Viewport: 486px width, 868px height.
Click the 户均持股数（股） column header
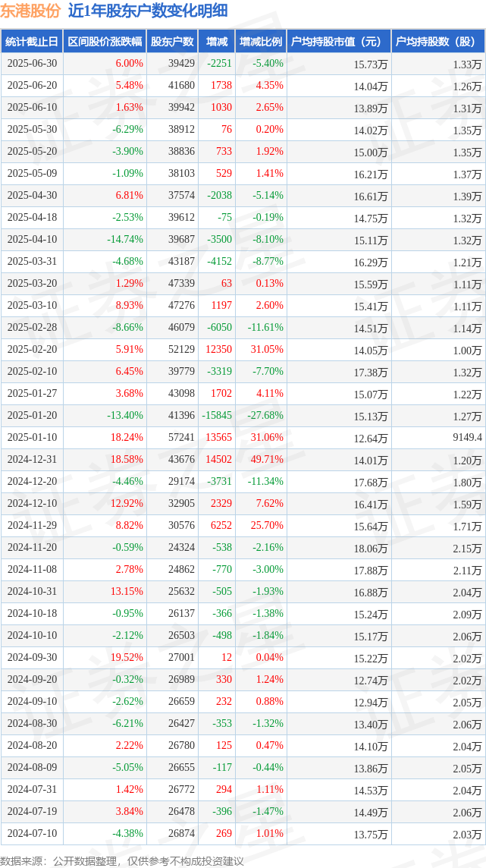point(438,42)
